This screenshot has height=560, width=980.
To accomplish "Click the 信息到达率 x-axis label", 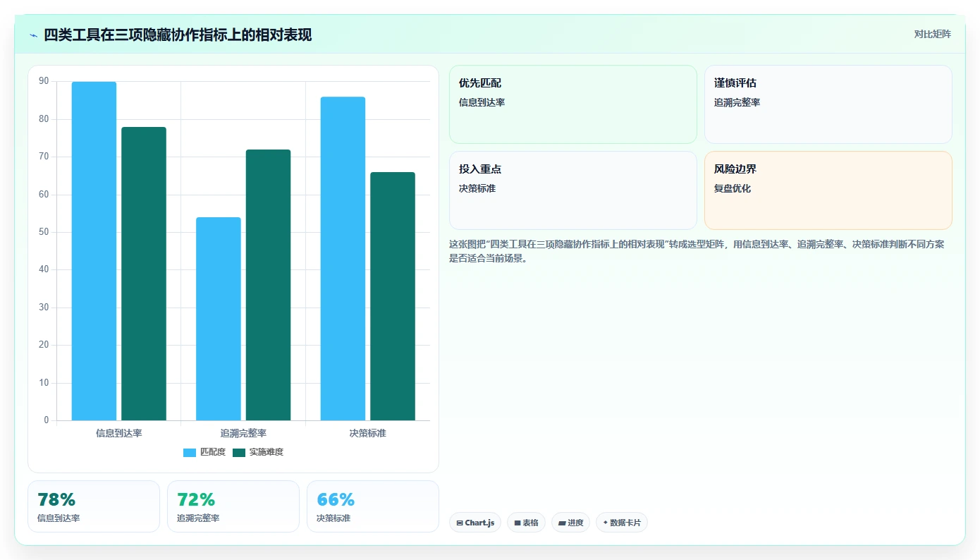I will coord(119,433).
